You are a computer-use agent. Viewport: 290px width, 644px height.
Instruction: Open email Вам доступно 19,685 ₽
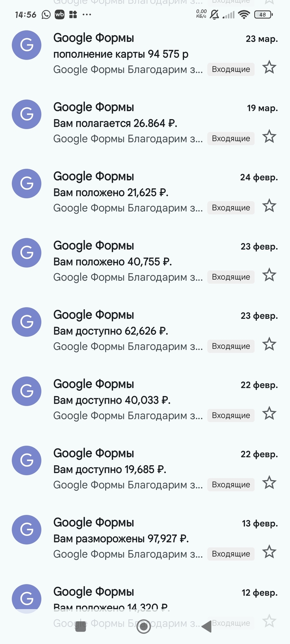[124, 469]
